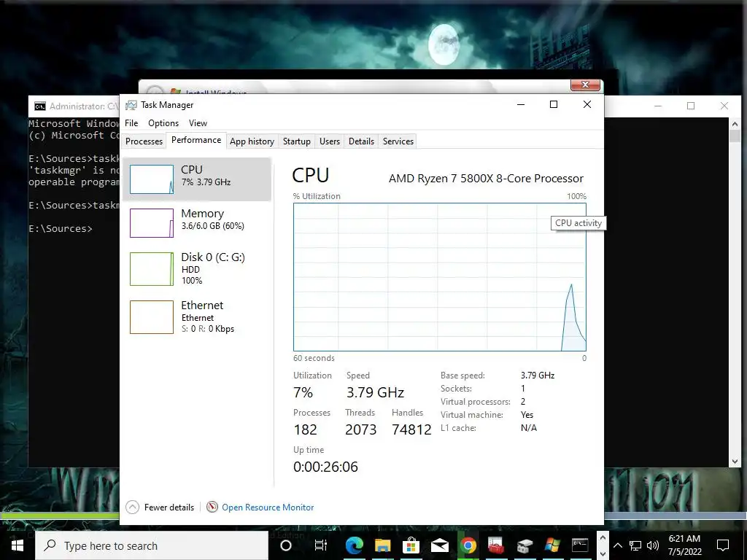Click Command Prompt scrollbar up arrow
Screen dimensions: 747x560
[x=734, y=124]
